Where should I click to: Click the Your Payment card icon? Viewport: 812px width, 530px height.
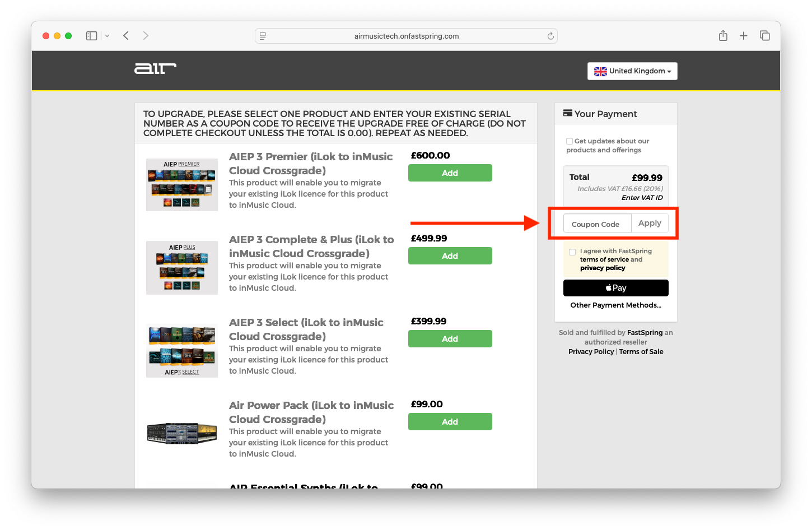click(x=568, y=113)
